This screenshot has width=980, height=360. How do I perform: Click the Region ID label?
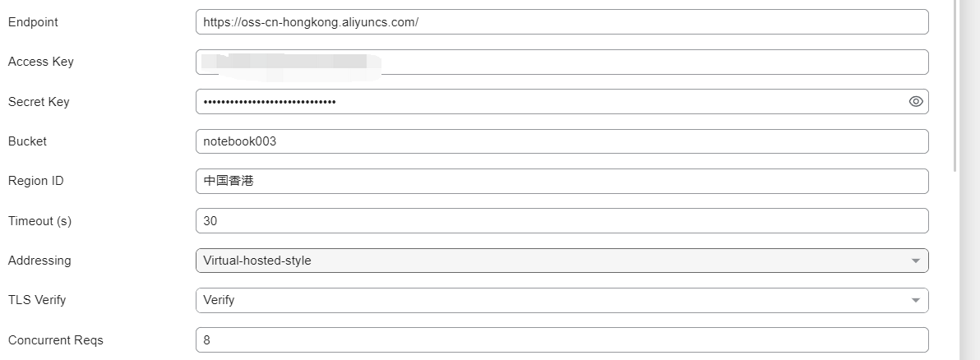click(35, 181)
